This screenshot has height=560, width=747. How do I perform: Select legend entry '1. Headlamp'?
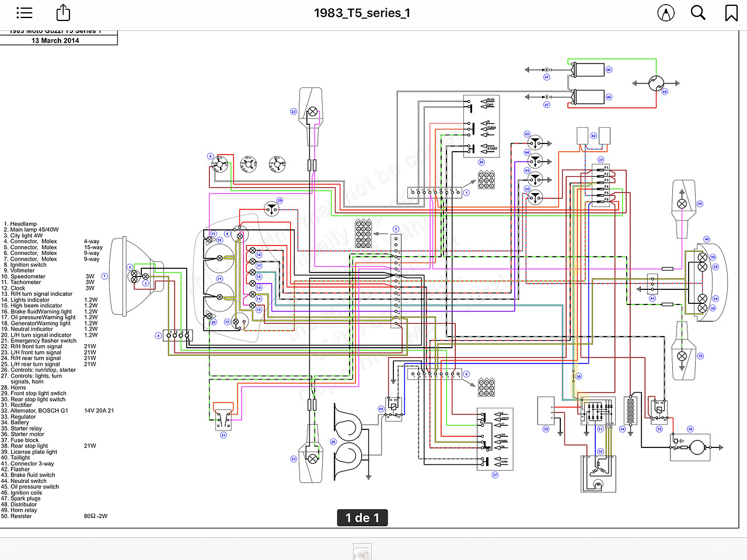point(20,224)
